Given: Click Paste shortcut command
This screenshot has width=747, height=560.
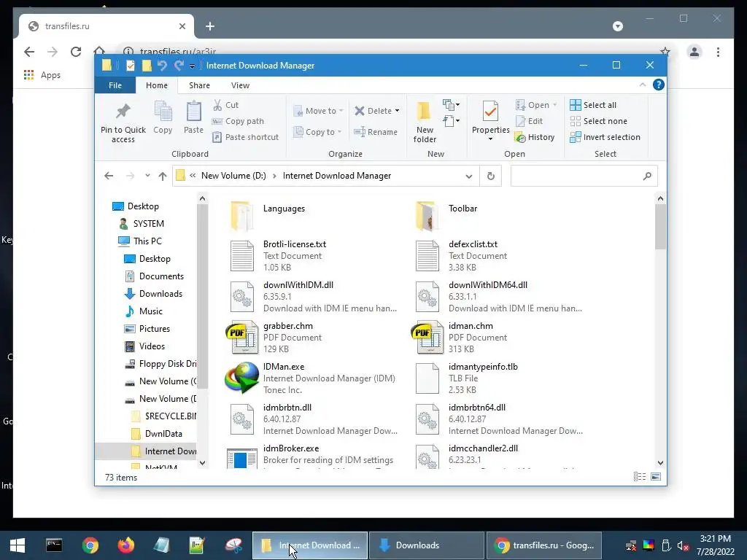Looking at the screenshot, I should pyautogui.click(x=245, y=137).
